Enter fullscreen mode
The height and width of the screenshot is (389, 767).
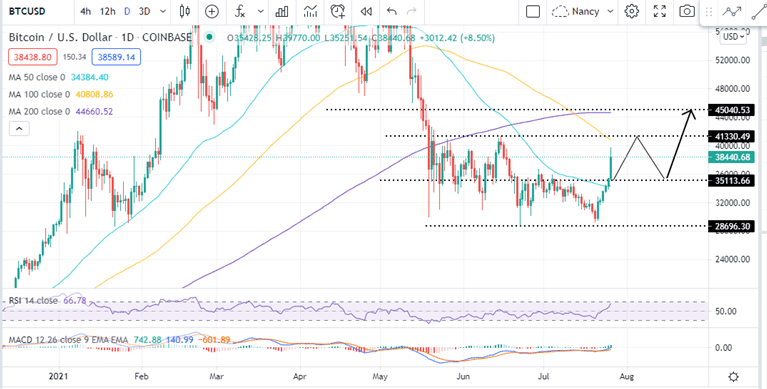pos(660,11)
